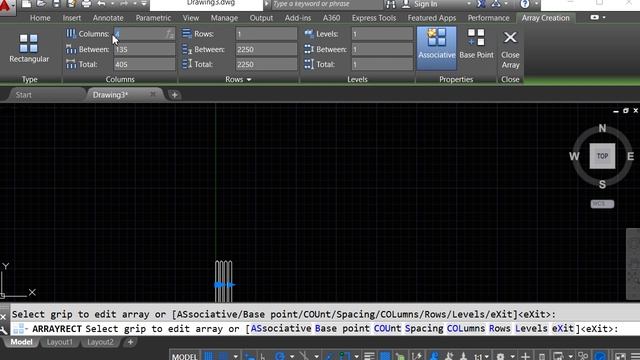This screenshot has width=640, height=360.
Task: Open the Output ribbon tab
Action: 261,18
